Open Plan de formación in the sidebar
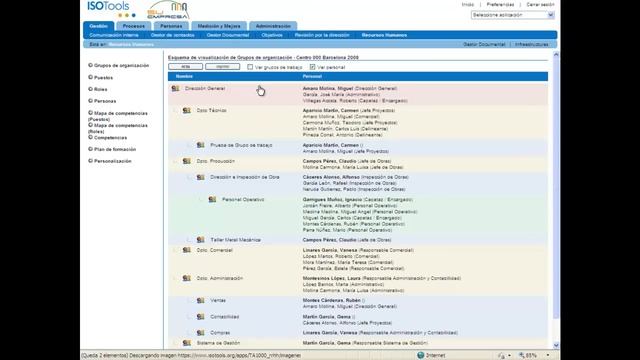This screenshot has width=640, height=360. 115,149
